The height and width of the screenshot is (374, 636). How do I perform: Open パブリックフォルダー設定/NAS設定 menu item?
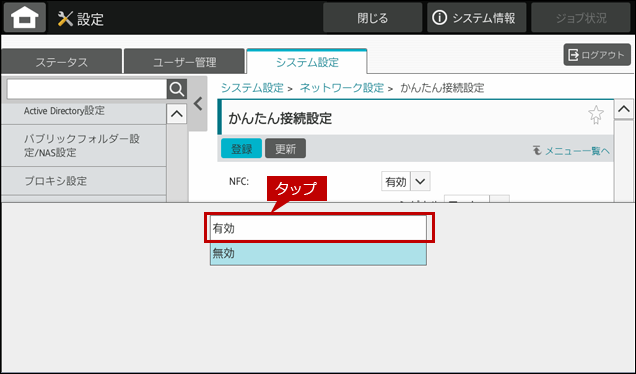84,146
